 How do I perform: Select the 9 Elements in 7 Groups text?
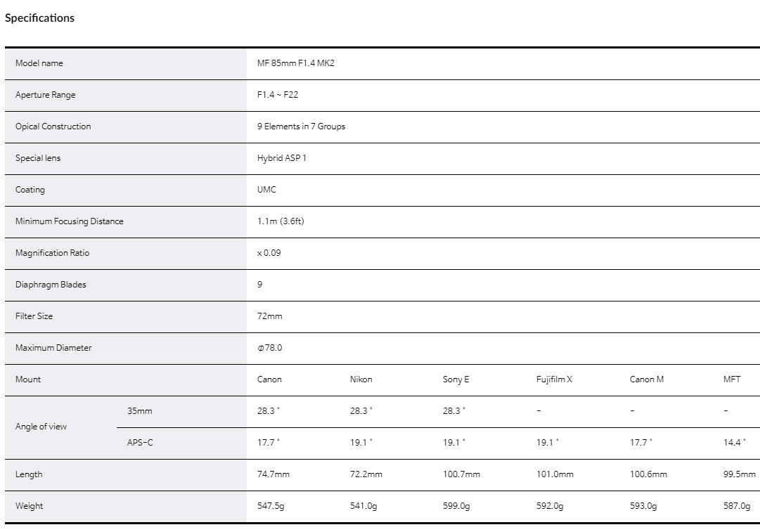click(301, 126)
